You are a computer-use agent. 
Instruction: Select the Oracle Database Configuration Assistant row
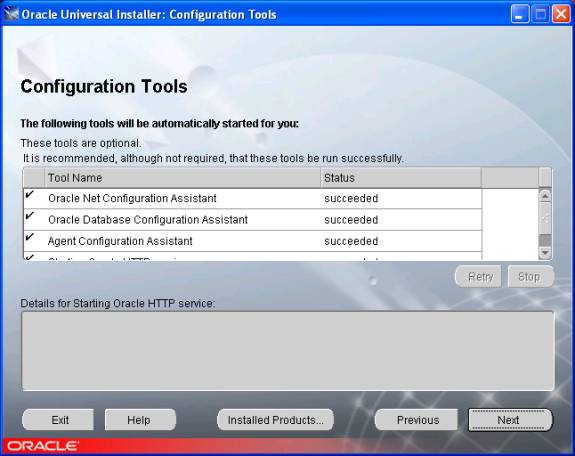click(x=253, y=220)
